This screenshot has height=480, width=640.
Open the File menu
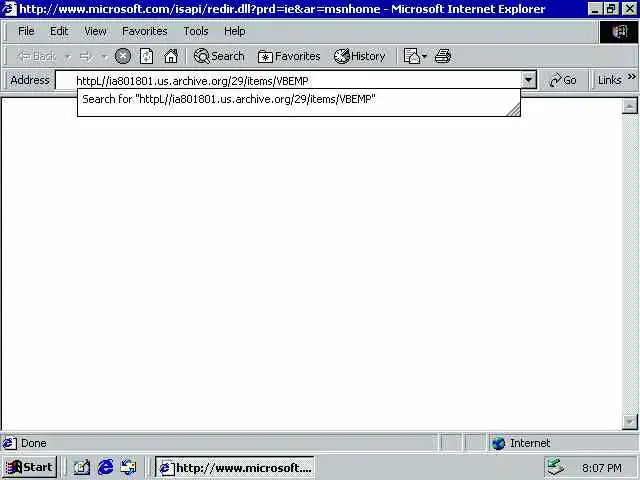click(x=26, y=31)
